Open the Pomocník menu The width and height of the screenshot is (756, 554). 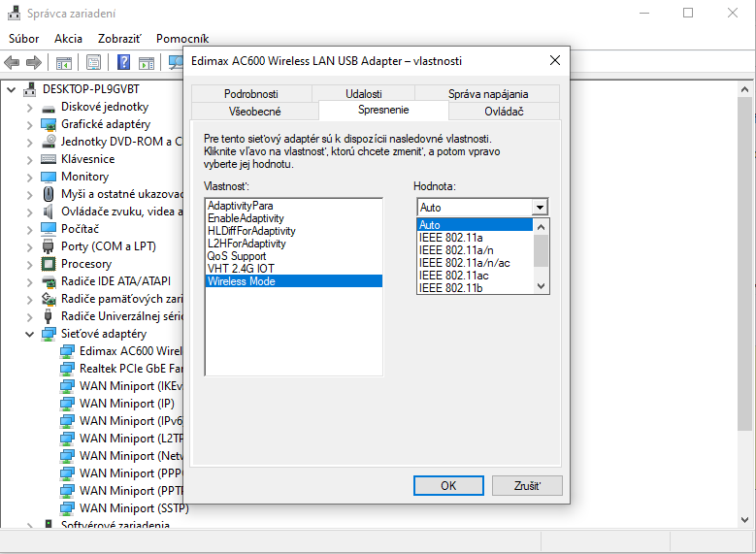click(x=182, y=39)
